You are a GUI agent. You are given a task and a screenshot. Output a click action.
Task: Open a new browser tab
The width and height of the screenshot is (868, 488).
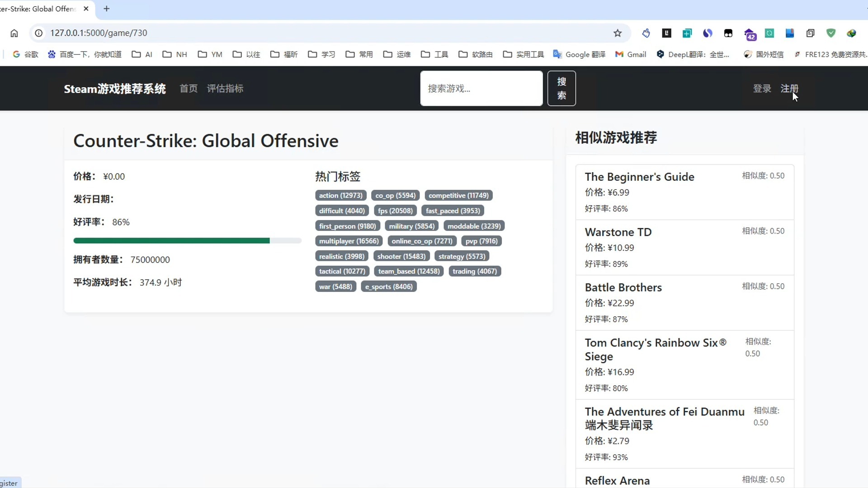(x=107, y=9)
